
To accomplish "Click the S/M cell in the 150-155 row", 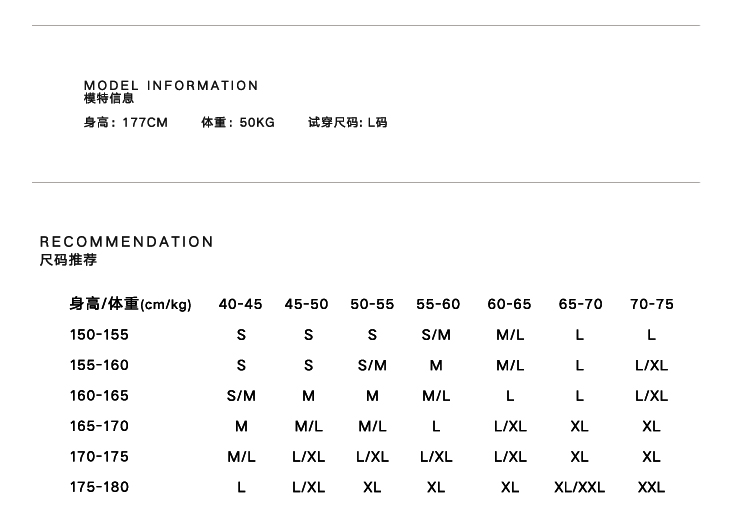I will coord(436,336).
